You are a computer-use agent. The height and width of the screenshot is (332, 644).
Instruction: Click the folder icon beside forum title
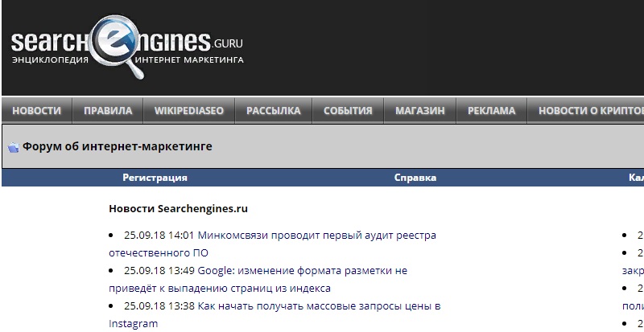coord(13,147)
